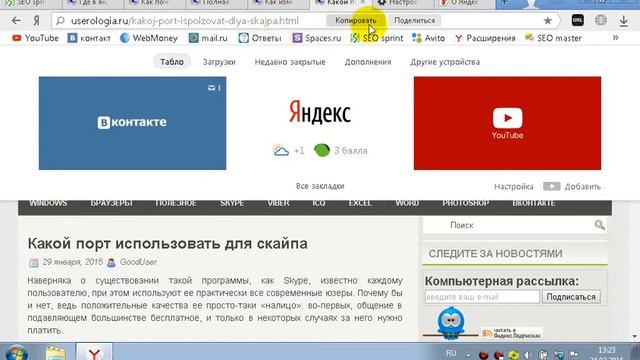Screen dimensions: 640x360
Task: Open the SEO sprint bookmark
Action: (377, 38)
